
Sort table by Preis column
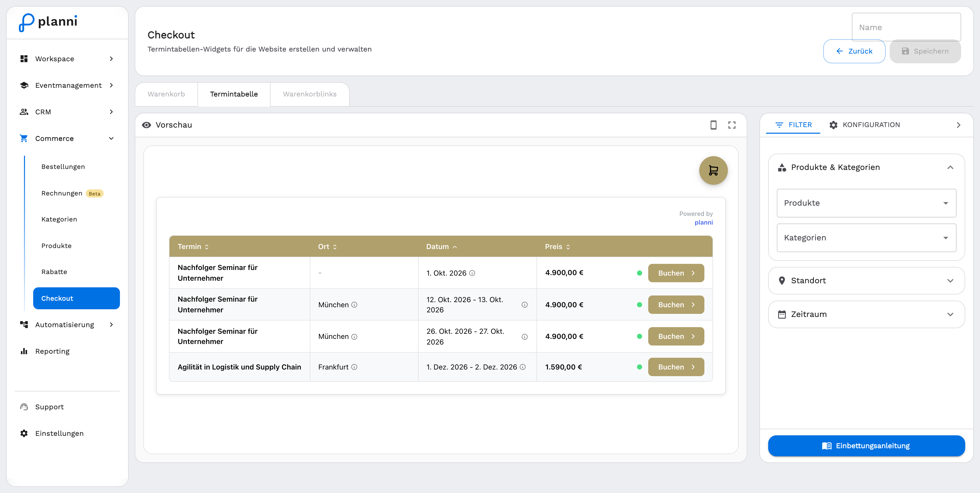pos(557,246)
